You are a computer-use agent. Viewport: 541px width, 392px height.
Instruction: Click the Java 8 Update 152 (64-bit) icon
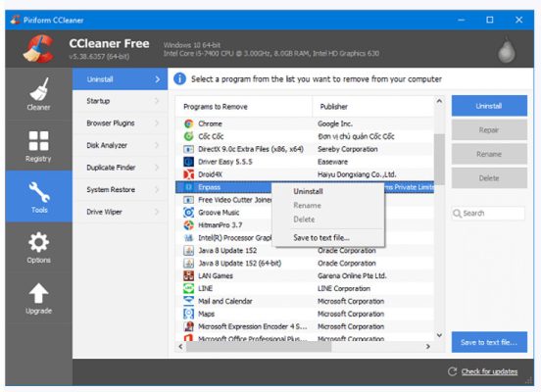188,263
